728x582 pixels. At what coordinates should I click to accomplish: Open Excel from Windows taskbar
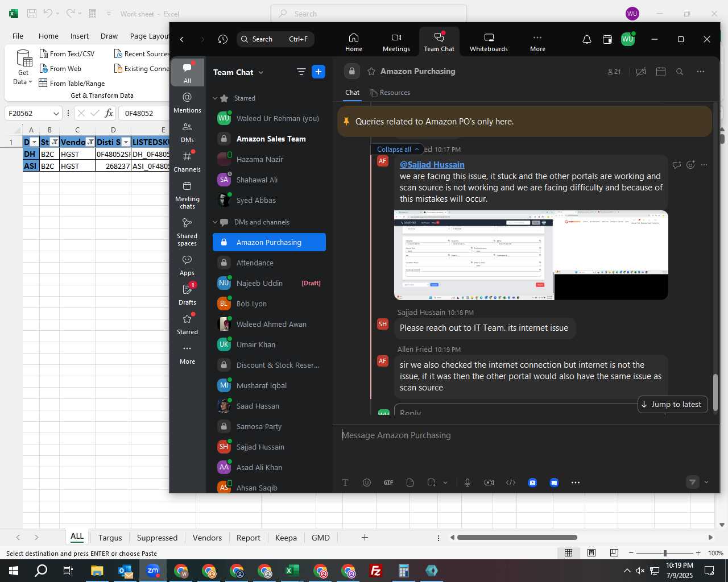pos(292,571)
